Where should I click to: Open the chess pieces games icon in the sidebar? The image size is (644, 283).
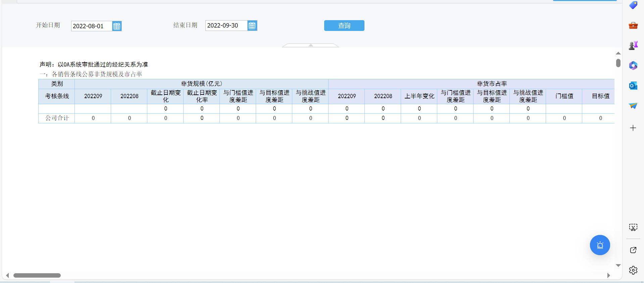633,45
